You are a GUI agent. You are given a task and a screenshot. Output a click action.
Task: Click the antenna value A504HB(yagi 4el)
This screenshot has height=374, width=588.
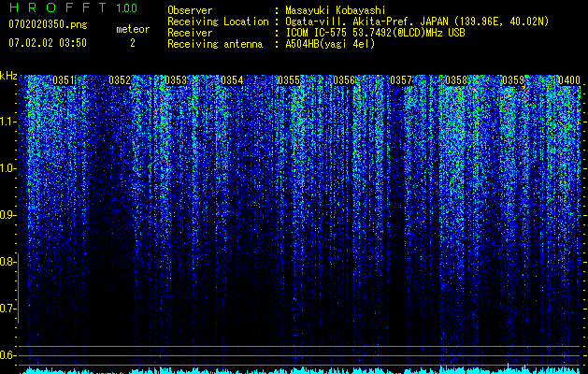(x=330, y=44)
